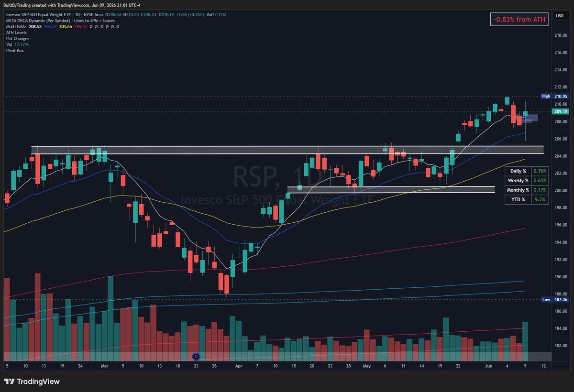574x392 pixels.
Task: Click the 'YTD %' table cell
Action: click(x=518, y=199)
